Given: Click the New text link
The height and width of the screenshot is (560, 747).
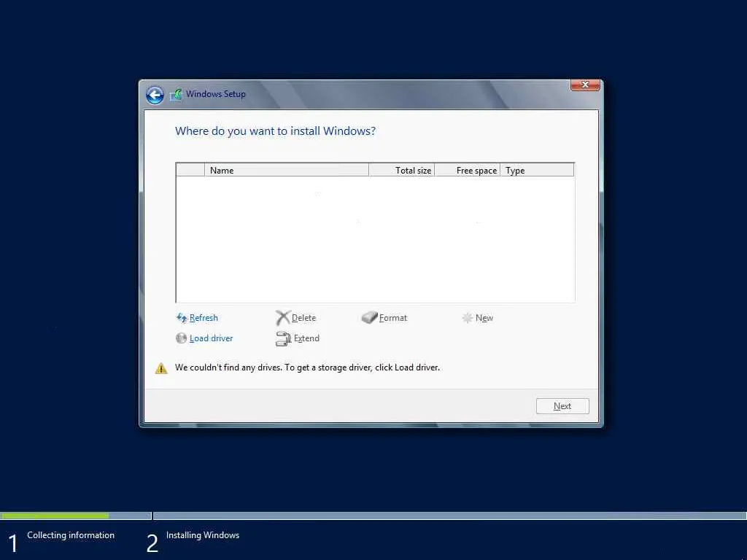Looking at the screenshot, I should [484, 318].
